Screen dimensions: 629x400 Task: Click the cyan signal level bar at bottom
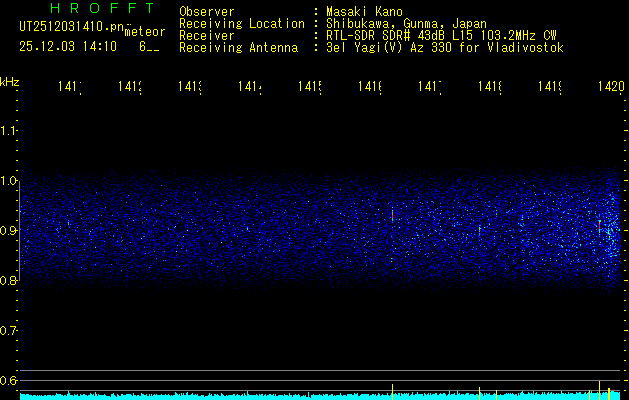coord(300,396)
